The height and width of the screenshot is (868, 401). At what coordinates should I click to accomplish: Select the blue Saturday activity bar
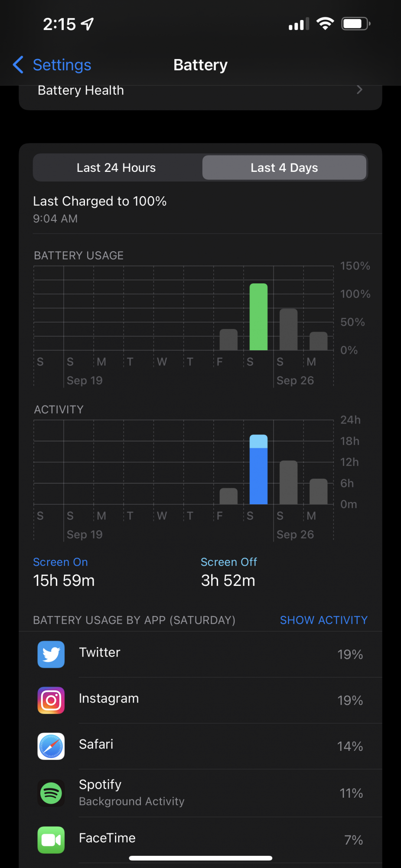pyautogui.click(x=258, y=469)
